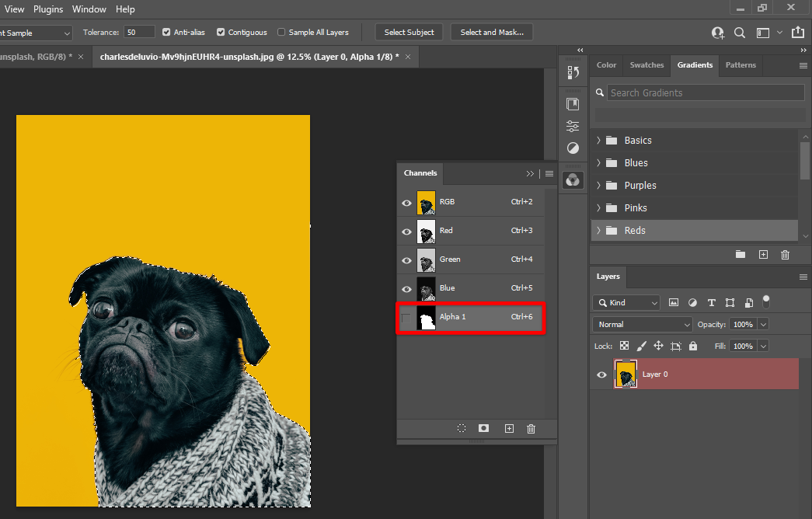Click the Select Subject button

[x=409, y=33]
